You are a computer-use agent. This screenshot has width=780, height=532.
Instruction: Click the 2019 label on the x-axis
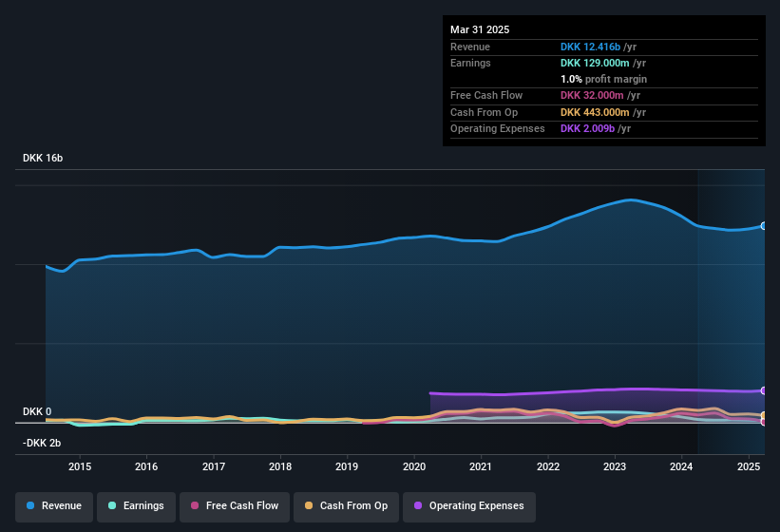click(x=347, y=466)
